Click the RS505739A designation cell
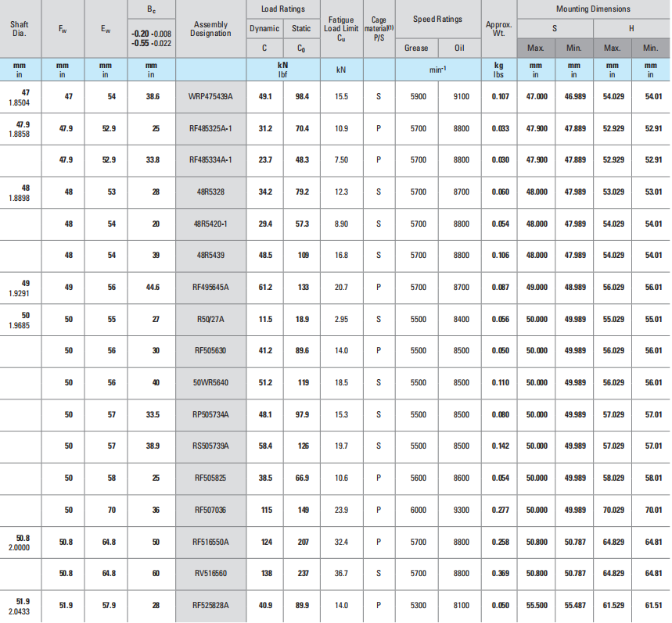672x623 pixels. [x=210, y=446]
